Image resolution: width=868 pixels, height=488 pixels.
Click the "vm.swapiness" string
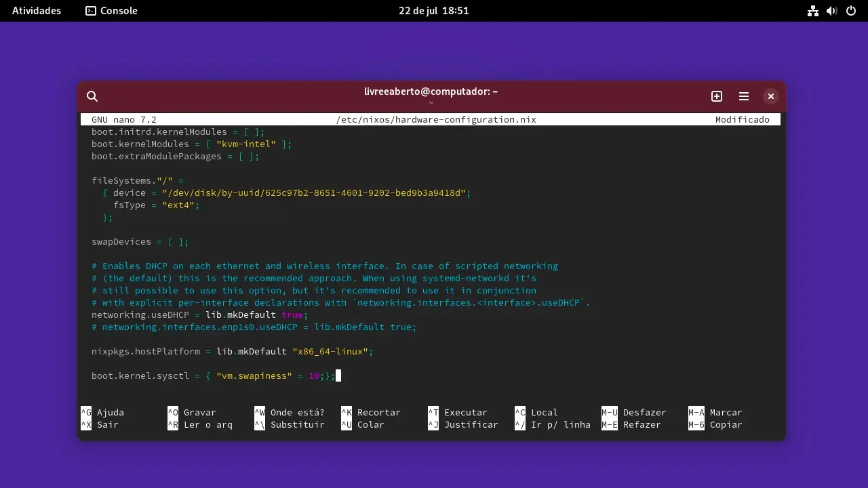[254, 375]
